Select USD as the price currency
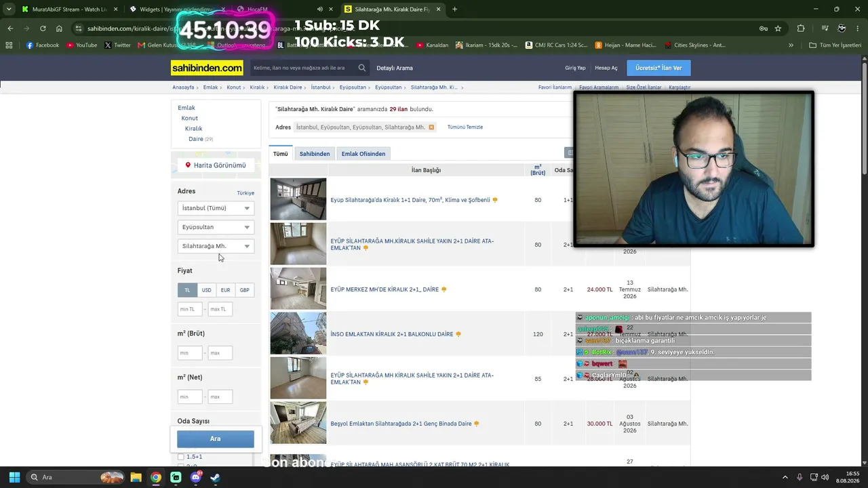The height and width of the screenshot is (488, 868). click(x=206, y=290)
